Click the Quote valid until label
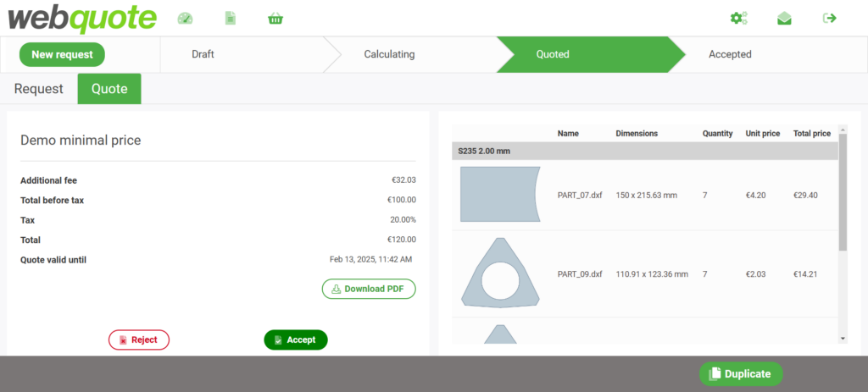 (x=53, y=260)
